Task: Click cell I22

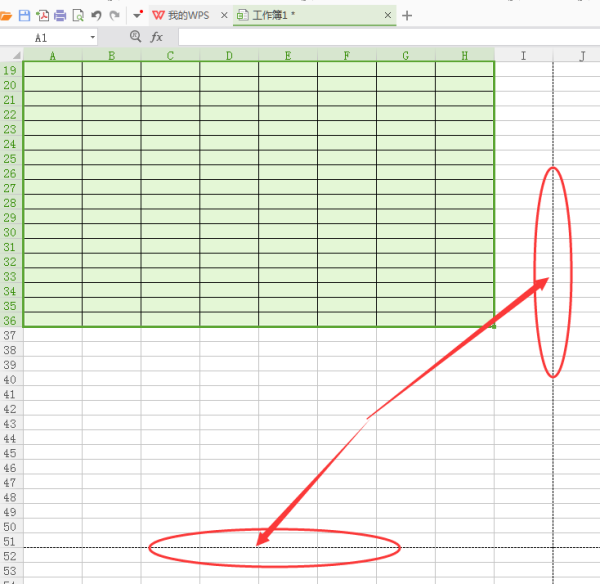Action: click(x=523, y=114)
